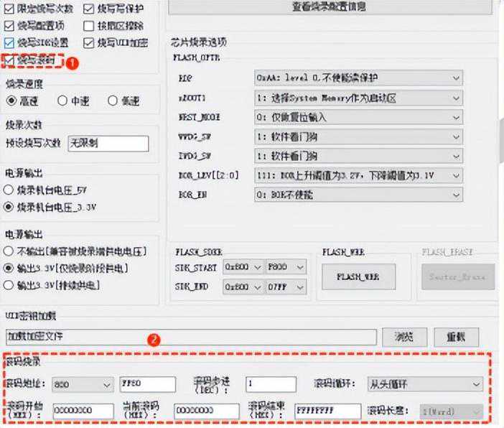Open the RDP read protection dropdown
Screen dimensions: 504x428
click(x=358, y=78)
